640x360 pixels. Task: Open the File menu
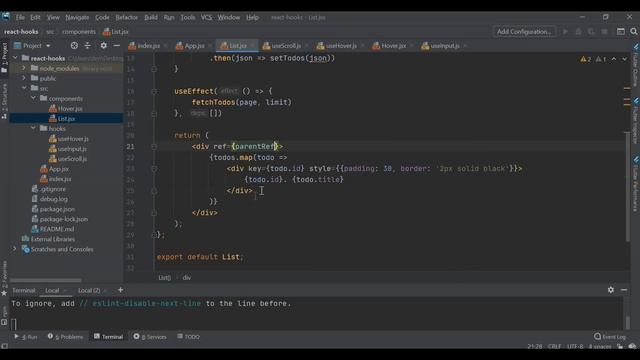coord(20,18)
